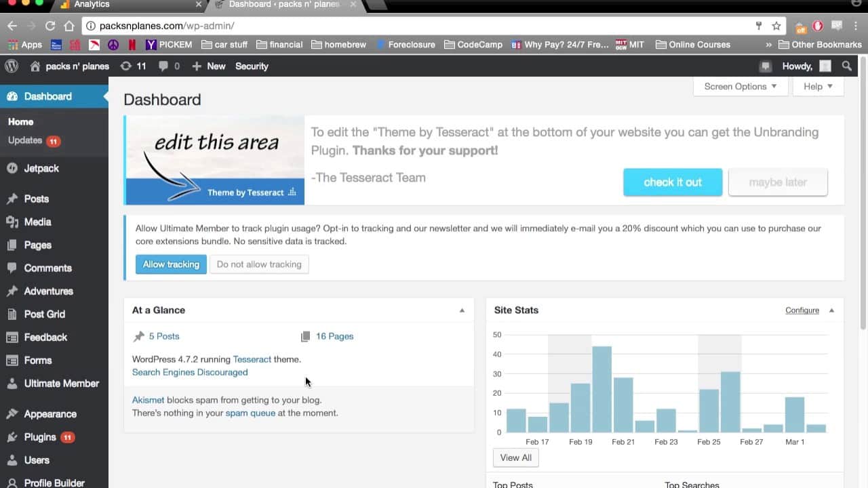The image size is (868, 488).
Task: Click the notifications icon beside Howdy
Action: coord(766,66)
